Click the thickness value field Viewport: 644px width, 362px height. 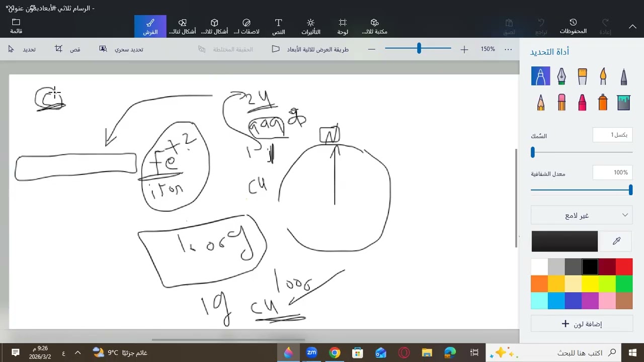612,135
